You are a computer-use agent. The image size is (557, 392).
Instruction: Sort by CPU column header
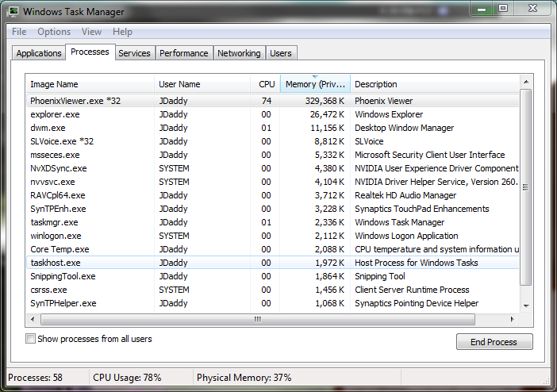(x=265, y=84)
